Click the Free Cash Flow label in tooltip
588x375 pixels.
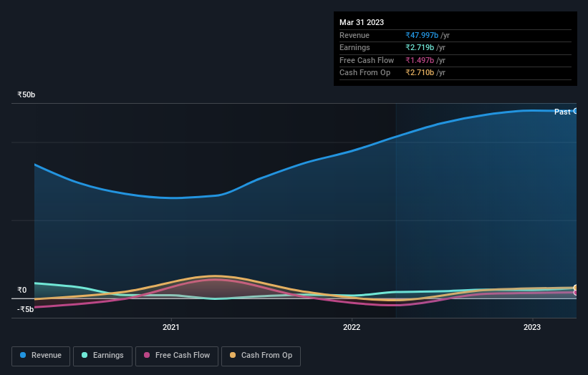(x=367, y=60)
